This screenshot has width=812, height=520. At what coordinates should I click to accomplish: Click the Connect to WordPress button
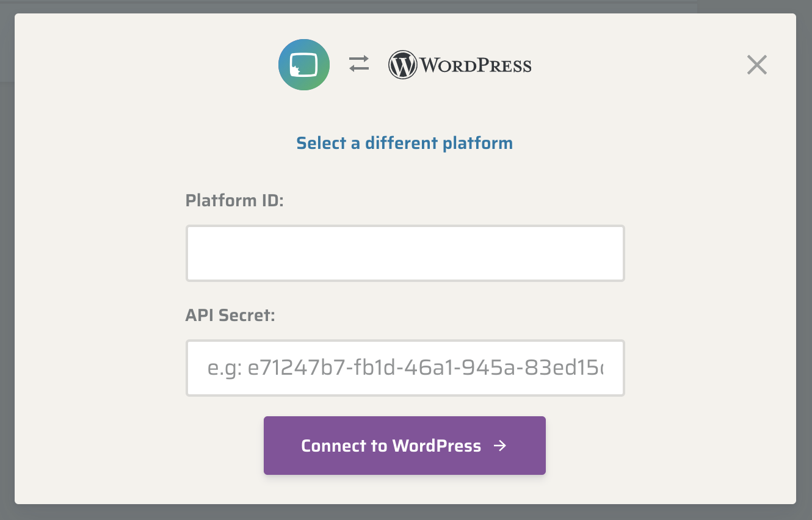(x=405, y=446)
